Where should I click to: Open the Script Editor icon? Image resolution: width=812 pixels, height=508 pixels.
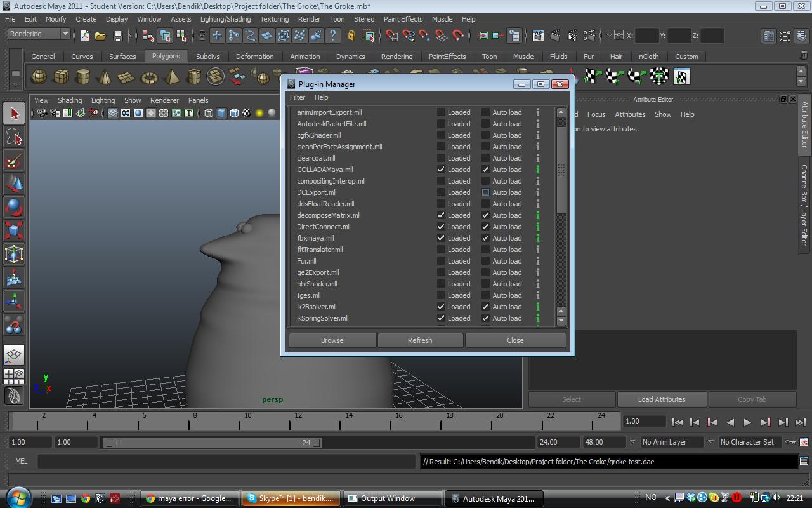(804, 462)
